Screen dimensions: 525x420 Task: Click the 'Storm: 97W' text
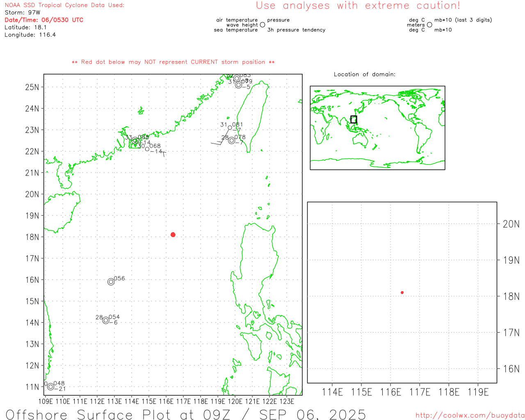click(23, 13)
